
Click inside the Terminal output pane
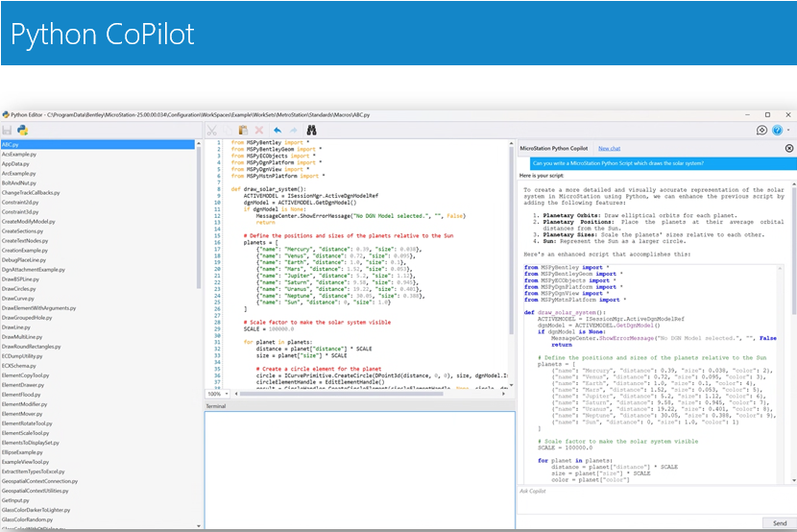(x=358, y=471)
